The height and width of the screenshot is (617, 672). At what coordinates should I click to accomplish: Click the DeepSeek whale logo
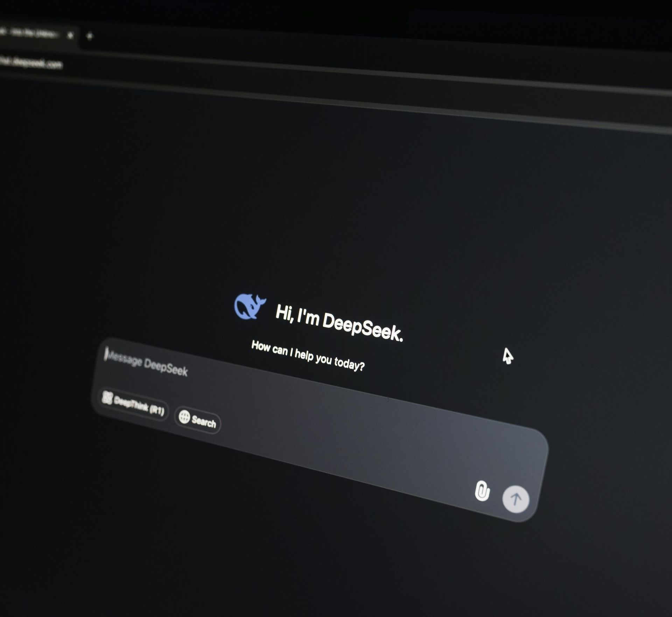[250, 306]
